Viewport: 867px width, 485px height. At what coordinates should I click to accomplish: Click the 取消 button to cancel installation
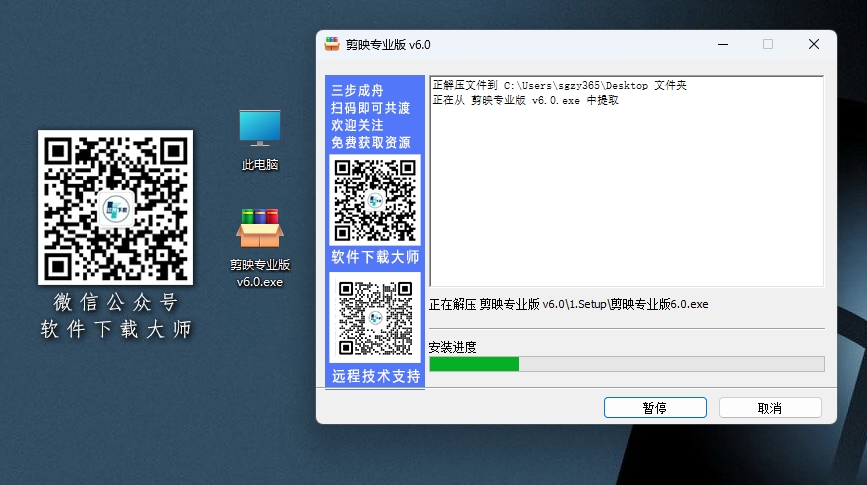[770, 408]
